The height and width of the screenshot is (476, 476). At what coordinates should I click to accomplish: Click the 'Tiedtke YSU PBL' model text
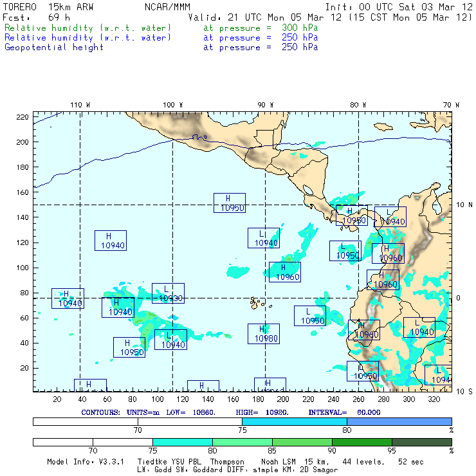(169, 462)
